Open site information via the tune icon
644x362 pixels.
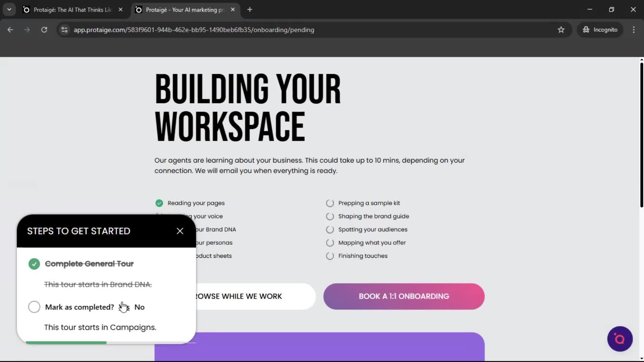pyautogui.click(x=64, y=29)
